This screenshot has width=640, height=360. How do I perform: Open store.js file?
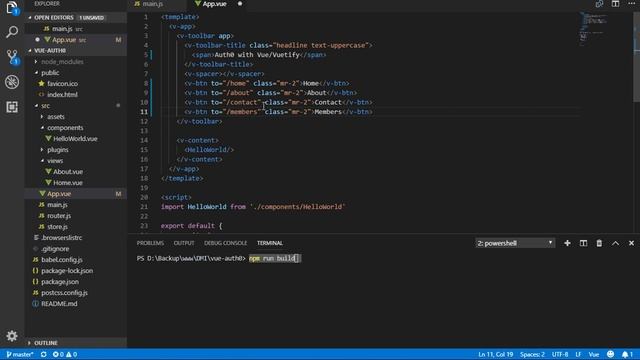pyautogui.click(x=76, y=227)
